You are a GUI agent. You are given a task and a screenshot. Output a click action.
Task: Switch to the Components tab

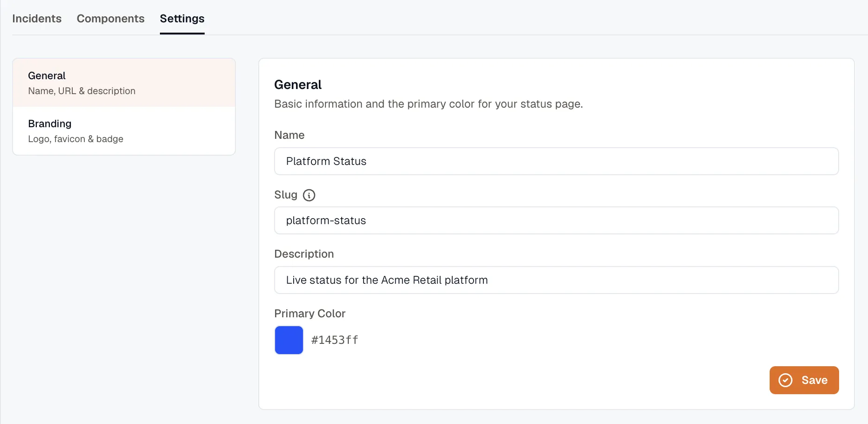coord(110,19)
